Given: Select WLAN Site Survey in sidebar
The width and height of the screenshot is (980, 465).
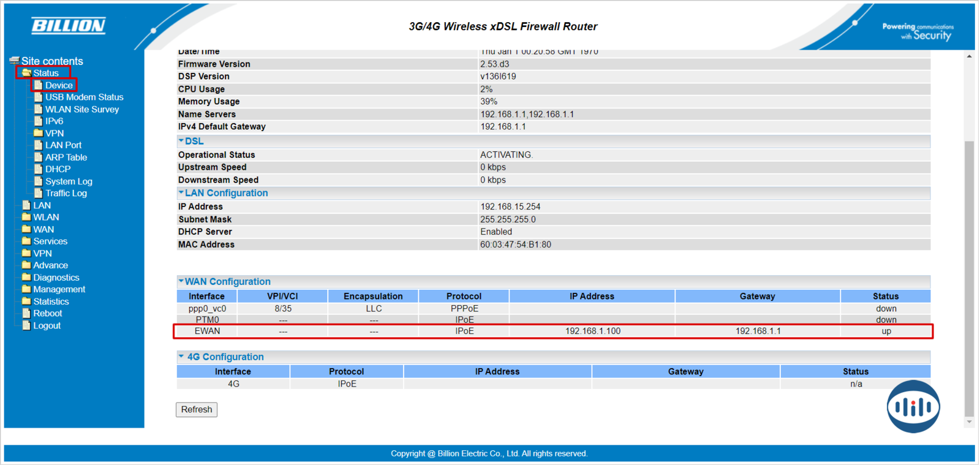Looking at the screenshot, I should point(81,110).
